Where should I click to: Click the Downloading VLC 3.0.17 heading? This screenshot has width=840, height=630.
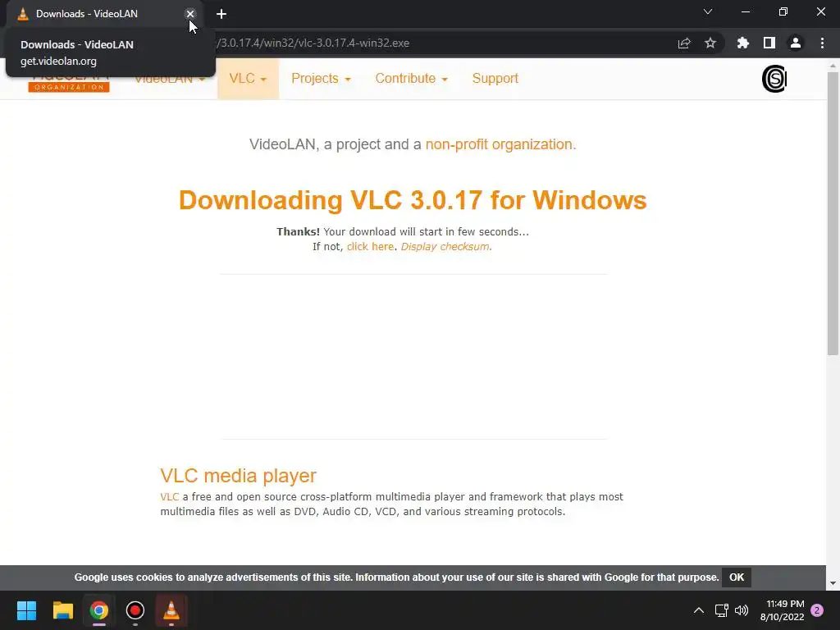coord(413,200)
